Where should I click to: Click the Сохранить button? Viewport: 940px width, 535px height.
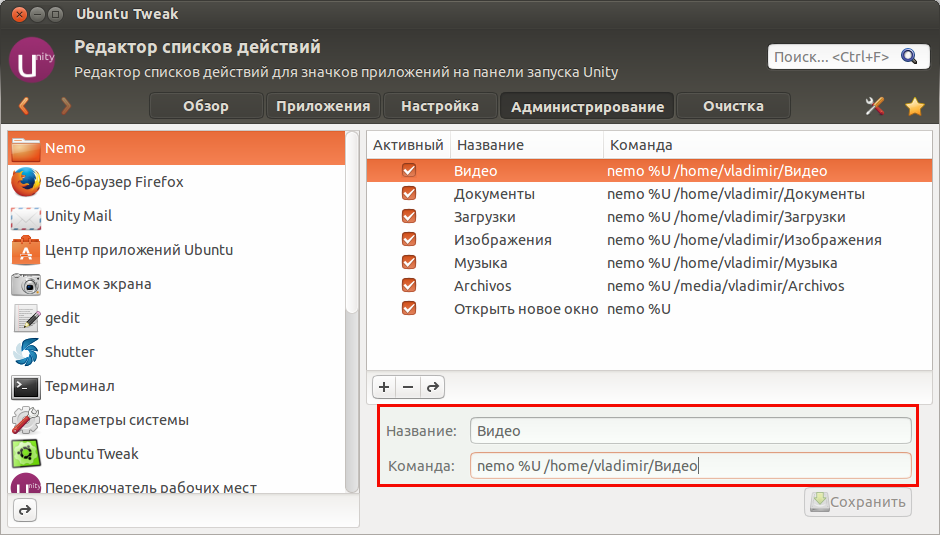click(858, 502)
